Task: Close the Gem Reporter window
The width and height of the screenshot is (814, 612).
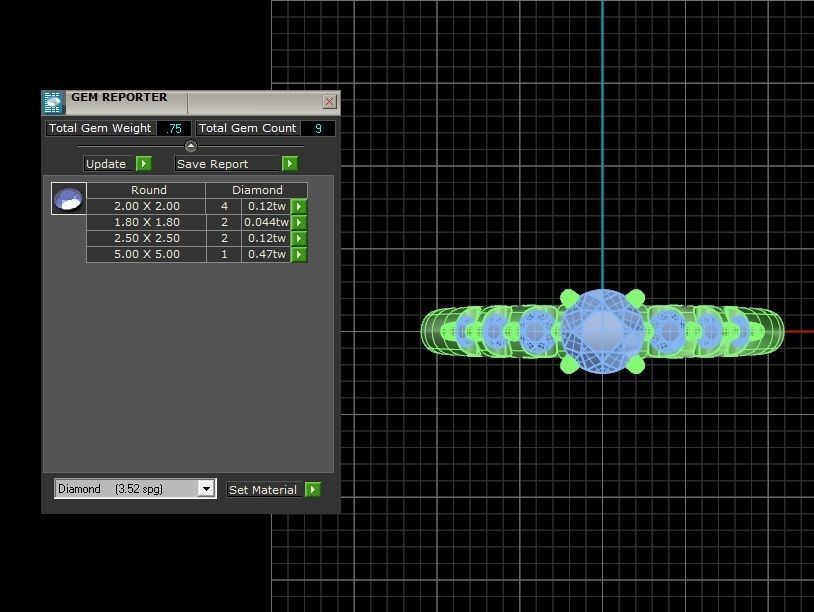Action: pyautogui.click(x=329, y=102)
